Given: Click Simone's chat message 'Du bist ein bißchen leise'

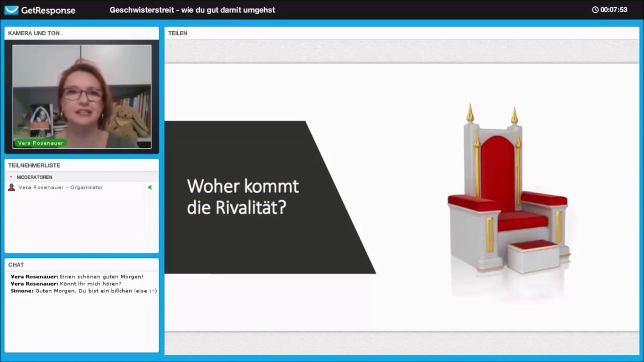Looking at the screenshot, I should tap(96, 291).
